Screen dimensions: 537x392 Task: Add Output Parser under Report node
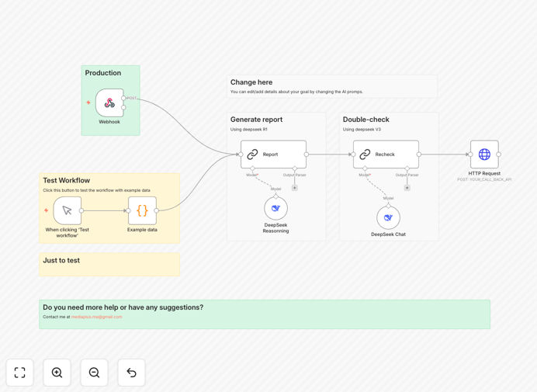coord(295,188)
